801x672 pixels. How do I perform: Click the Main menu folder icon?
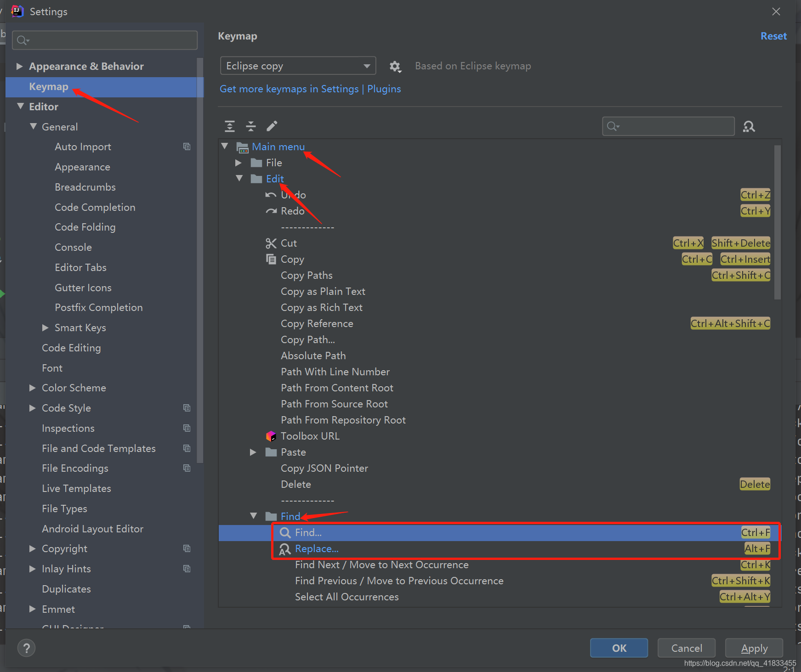point(242,147)
